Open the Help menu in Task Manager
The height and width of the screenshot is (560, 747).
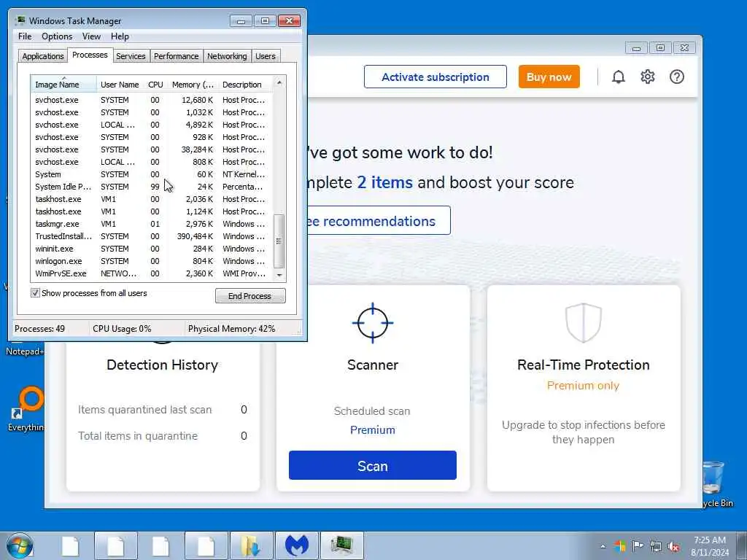(120, 36)
